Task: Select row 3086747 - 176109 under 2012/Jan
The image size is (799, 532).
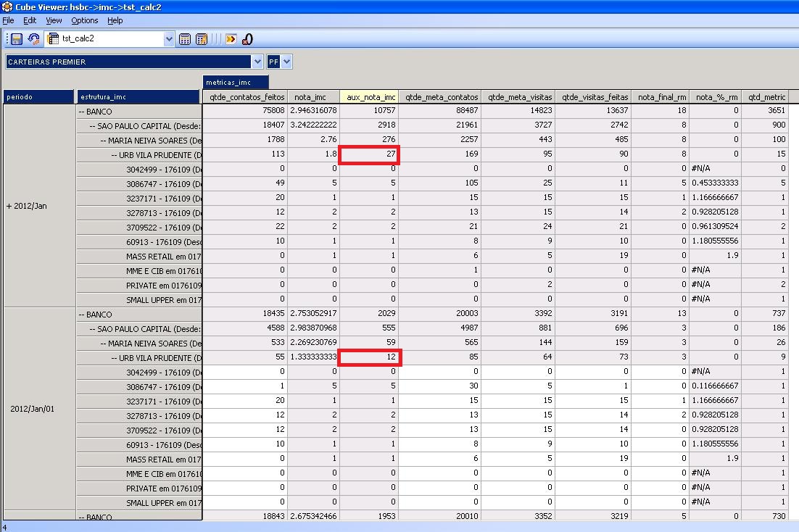Action: [x=139, y=184]
